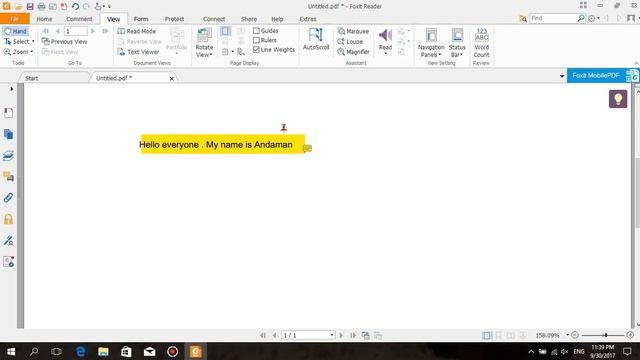The image size is (640, 360).
Task: Open Navigation Panels dropdown
Action: (431, 43)
